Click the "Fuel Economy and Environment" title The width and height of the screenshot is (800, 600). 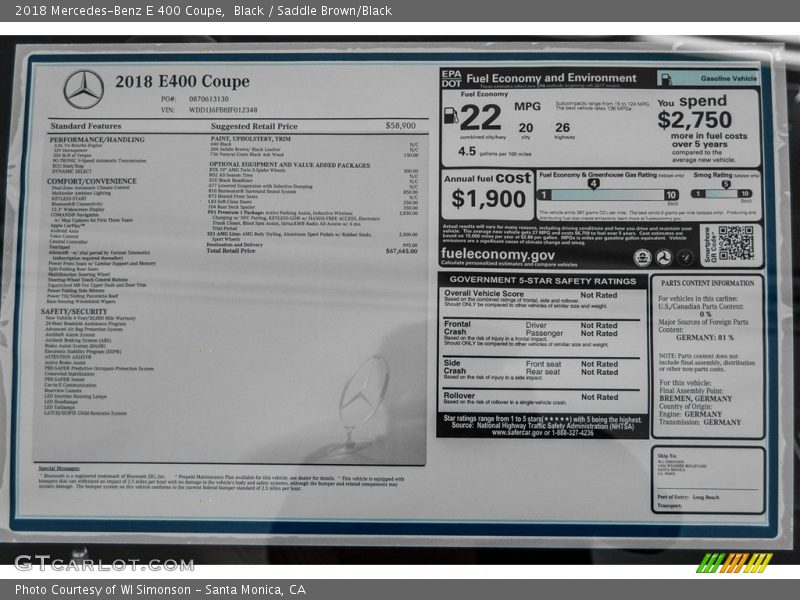click(x=551, y=78)
